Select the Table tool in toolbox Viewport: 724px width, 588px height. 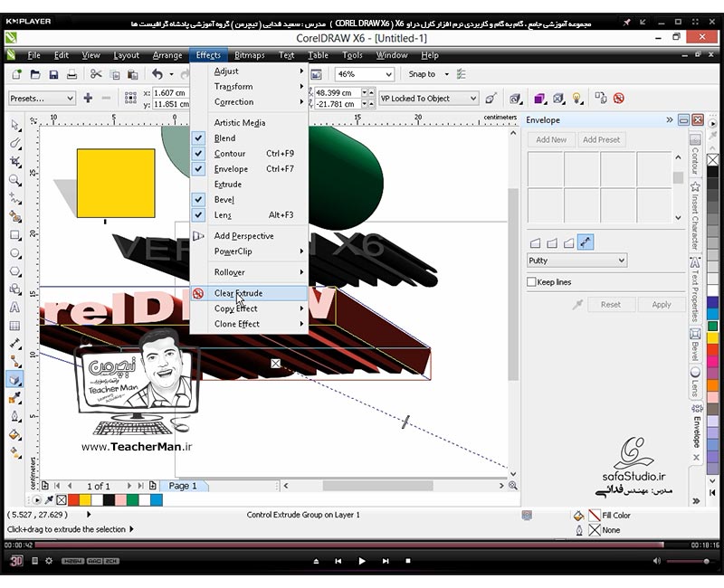(15, 326)
